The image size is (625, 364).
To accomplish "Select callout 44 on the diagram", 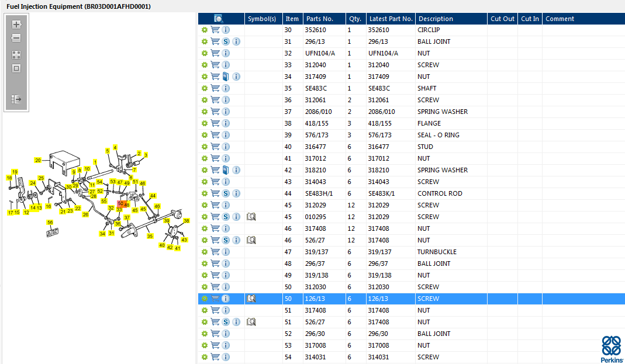I will tap(153, 196).
